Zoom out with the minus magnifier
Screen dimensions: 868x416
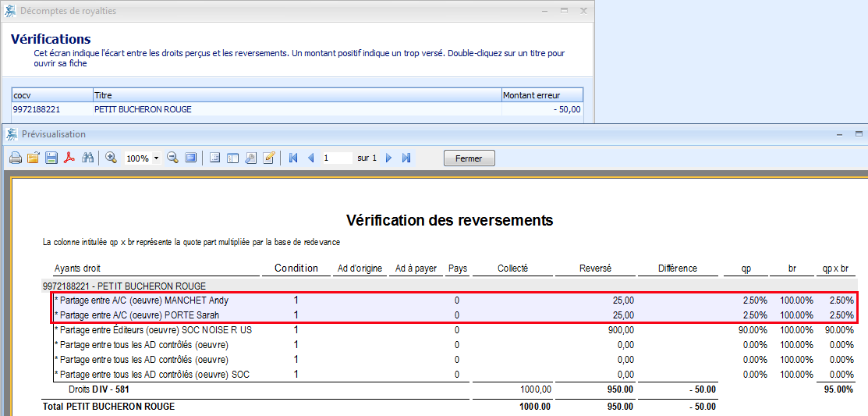(x=172, y=158)
